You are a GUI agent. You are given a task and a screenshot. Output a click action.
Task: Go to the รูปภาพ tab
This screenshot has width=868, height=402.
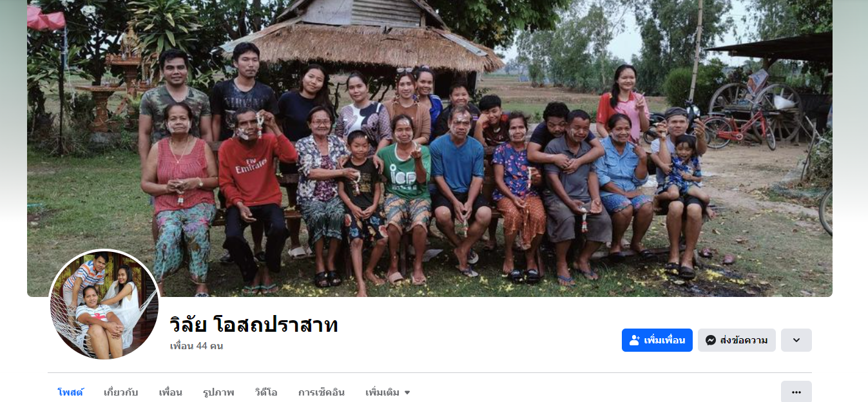tap(218, 392)
